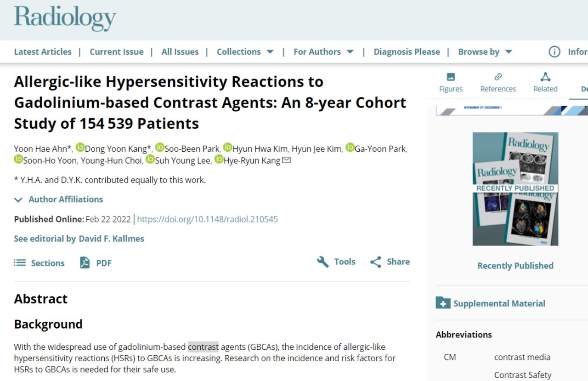Open the editorial by David F. Kallmes
588x381 pixels.
click(x=79, y=239)
